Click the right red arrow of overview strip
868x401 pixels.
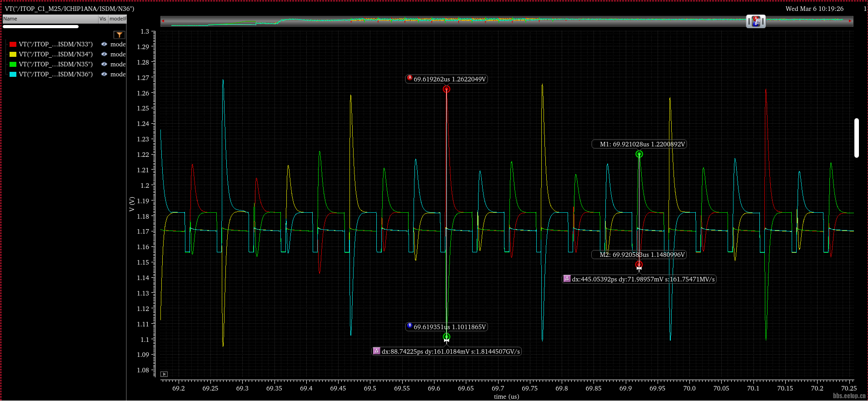click(x=850, y=21)
